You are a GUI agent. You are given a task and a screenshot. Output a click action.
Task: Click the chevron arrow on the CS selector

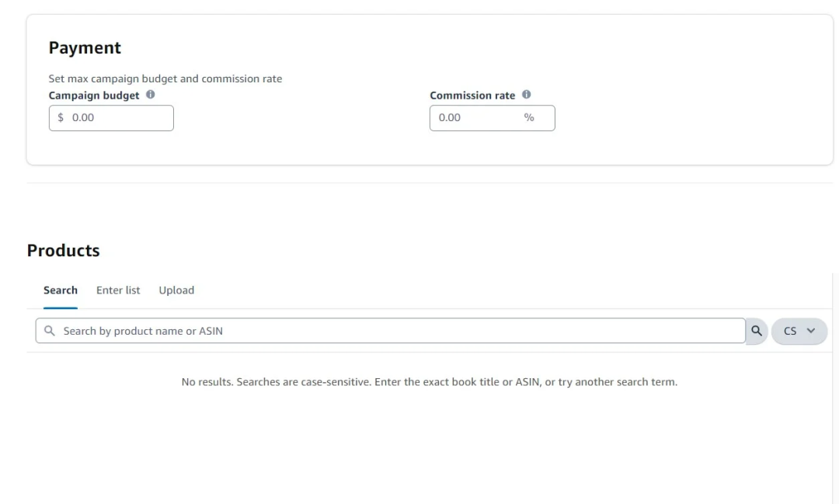(810, 331)
